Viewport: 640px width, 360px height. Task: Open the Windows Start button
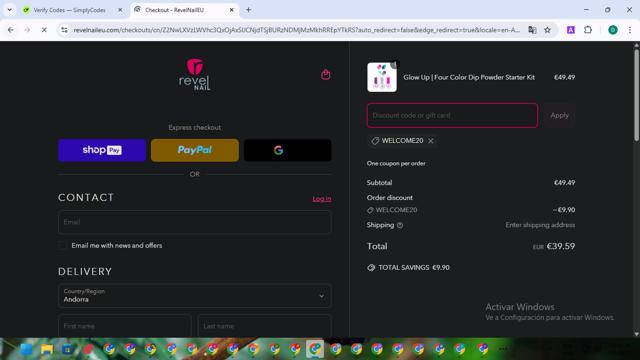click(x=26, y=349)
